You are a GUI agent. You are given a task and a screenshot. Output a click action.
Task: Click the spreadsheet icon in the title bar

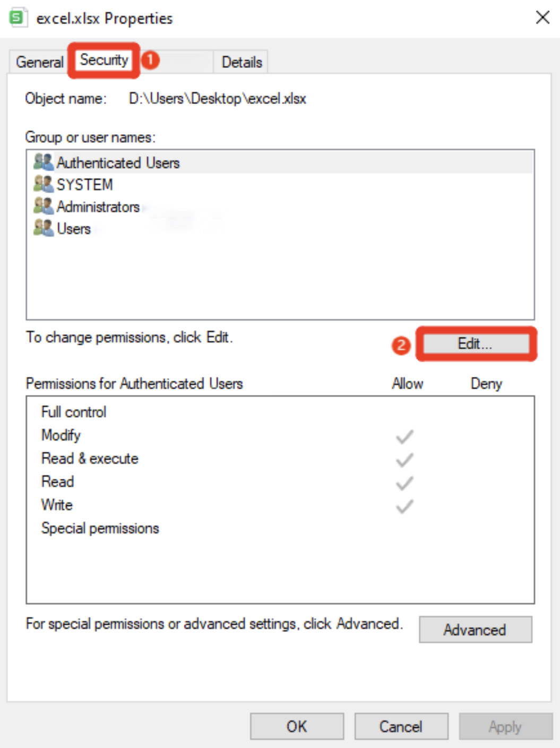pos(18,16)
